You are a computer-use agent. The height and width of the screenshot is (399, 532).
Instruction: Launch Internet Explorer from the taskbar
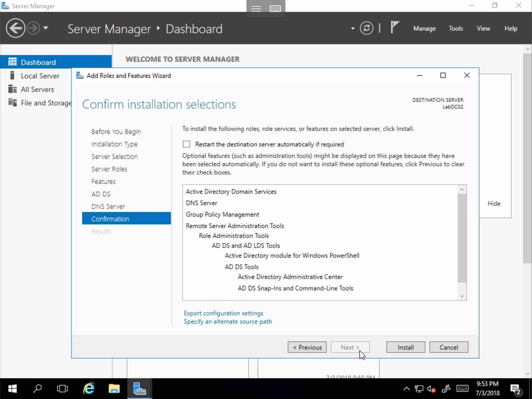(x=89, y=389)
